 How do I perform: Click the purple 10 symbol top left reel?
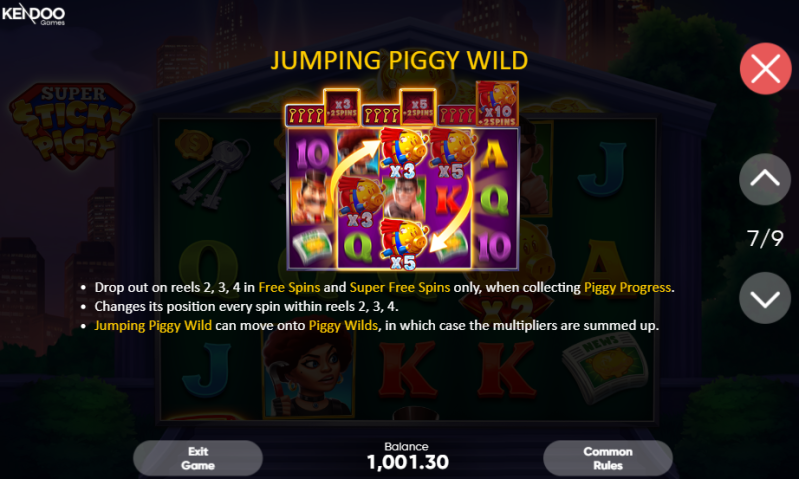[x=312, y=154]
